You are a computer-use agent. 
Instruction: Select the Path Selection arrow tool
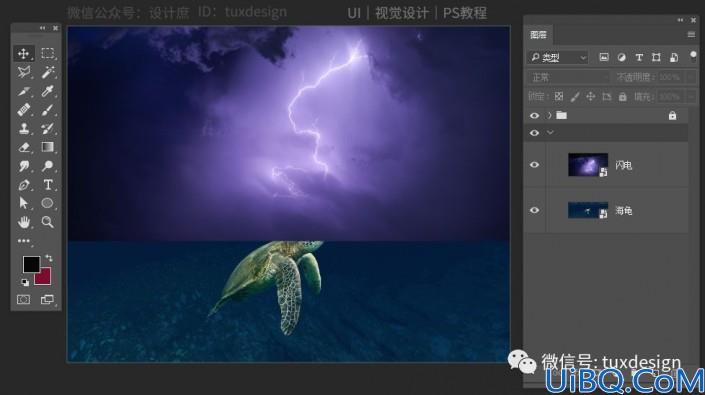23,203
